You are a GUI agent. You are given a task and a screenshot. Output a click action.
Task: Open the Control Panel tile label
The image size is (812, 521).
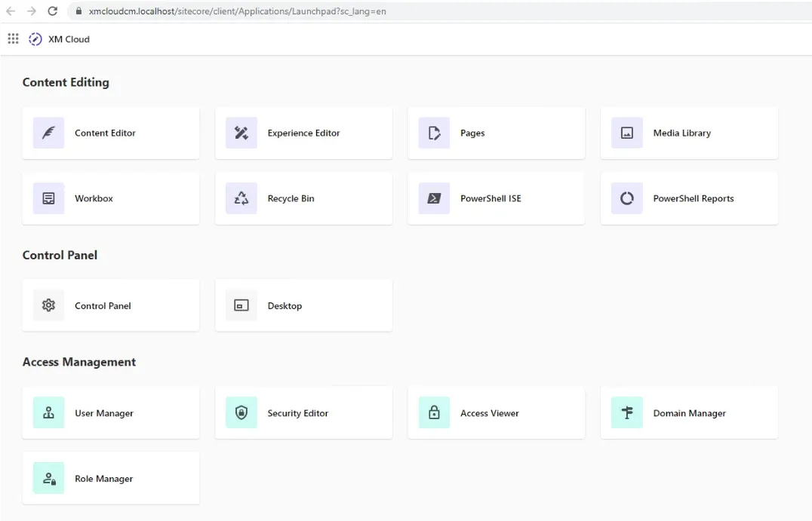103,306
